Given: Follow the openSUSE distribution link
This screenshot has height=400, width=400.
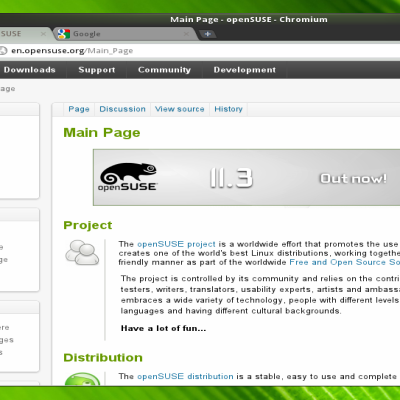Looking at the screenshot, I should click(x=185, y=376).
